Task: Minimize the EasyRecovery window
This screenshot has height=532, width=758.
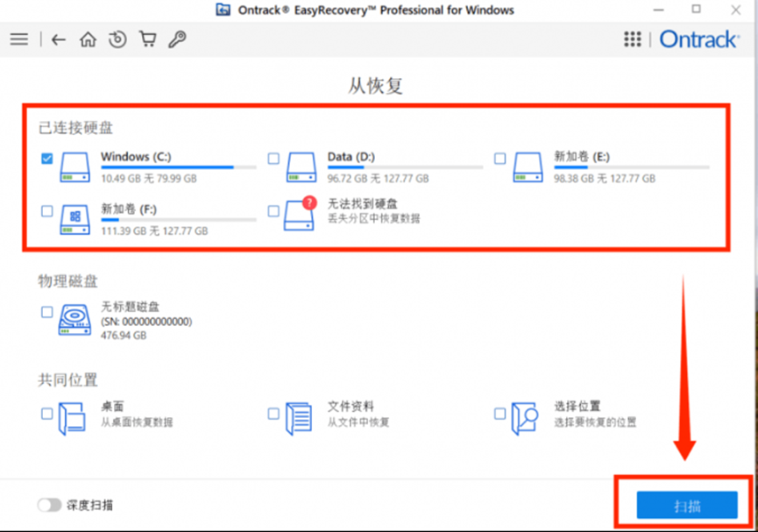Action: tap(658, 10)
